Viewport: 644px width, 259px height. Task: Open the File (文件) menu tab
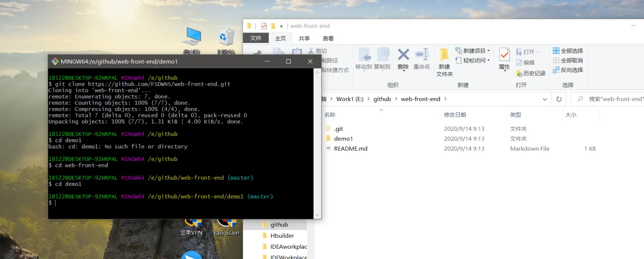point(256,39)
